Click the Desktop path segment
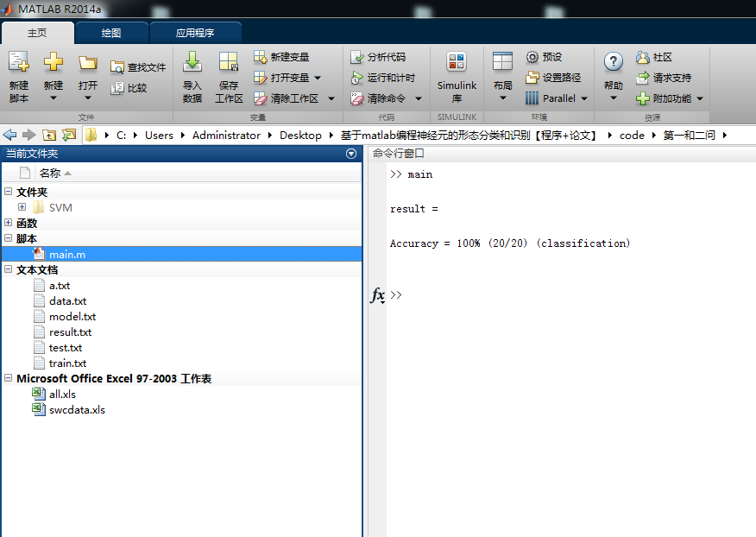Image resolution: width=756 pixels, height=537 pixels. point(300,135)
